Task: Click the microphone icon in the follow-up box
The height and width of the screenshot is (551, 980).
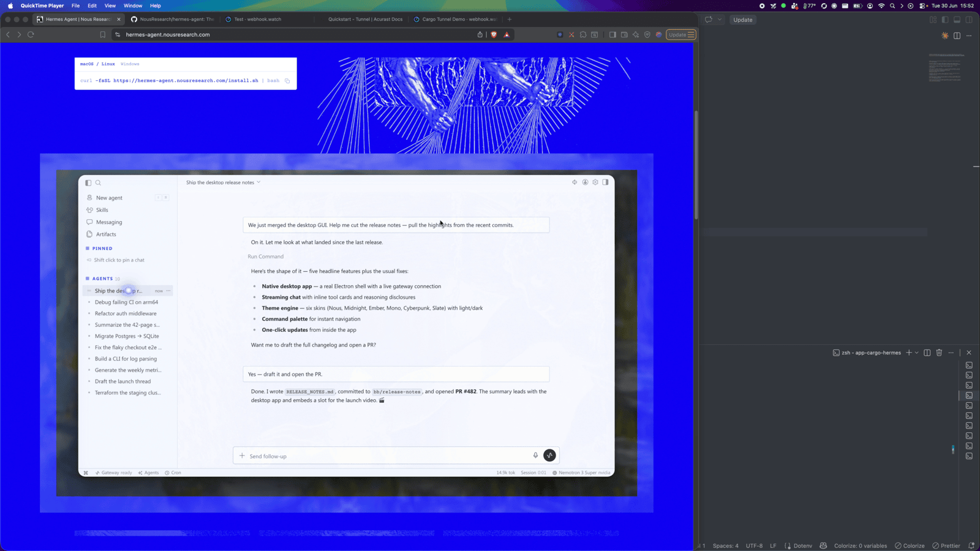Action: tap(535, 455)
